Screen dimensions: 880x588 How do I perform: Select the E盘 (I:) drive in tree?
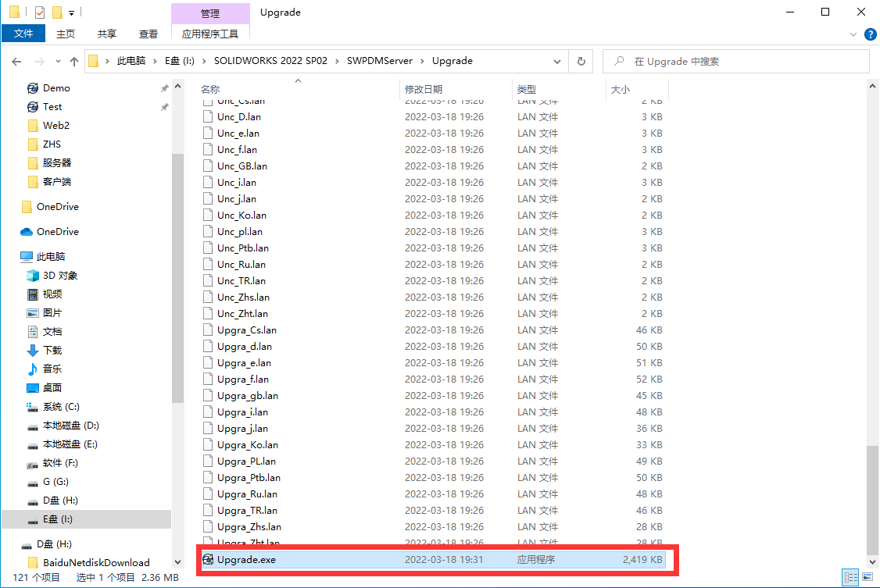click(87, 519)
